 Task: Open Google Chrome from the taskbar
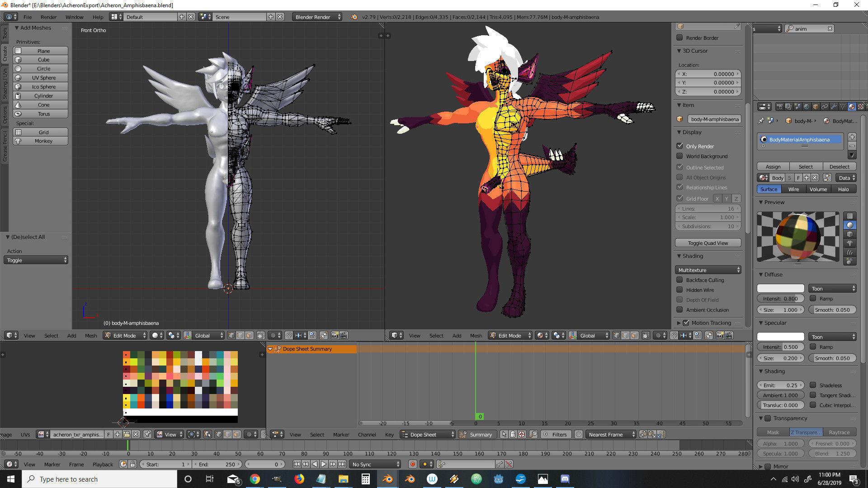pos(255,479)
